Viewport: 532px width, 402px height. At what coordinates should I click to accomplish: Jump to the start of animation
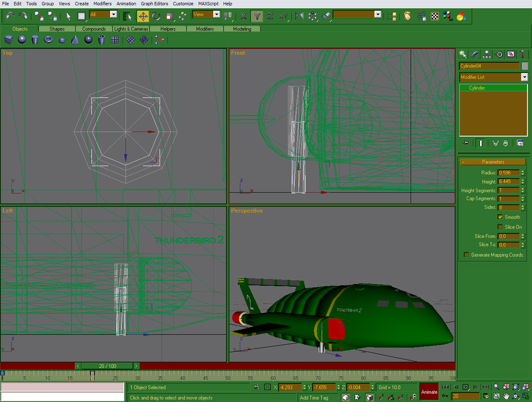coord(445,387)
